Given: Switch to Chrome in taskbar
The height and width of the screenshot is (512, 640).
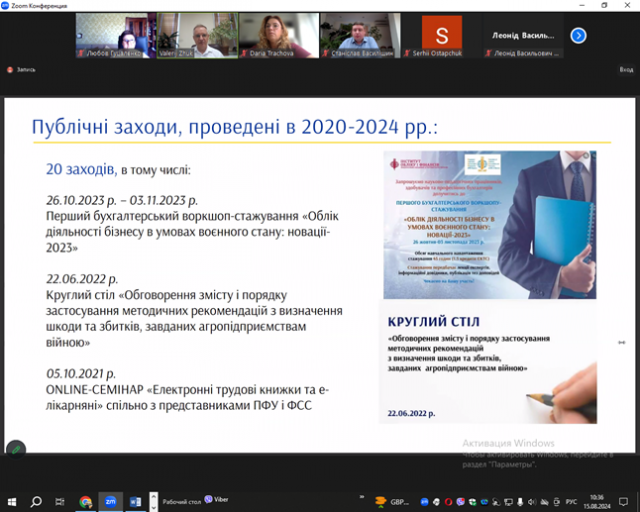Looking at the screenshot, I should click(85, 501).
